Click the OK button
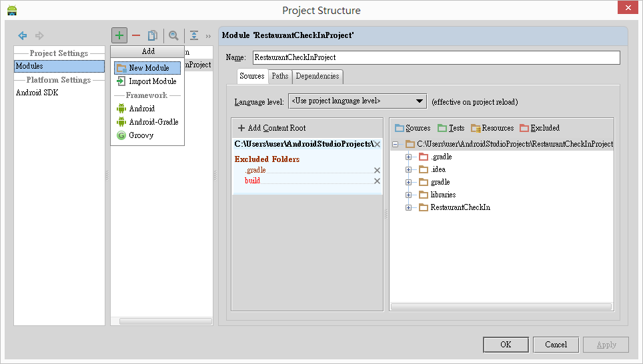 pos(506,345)
